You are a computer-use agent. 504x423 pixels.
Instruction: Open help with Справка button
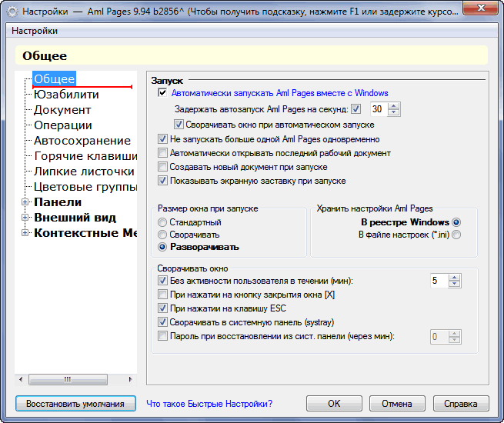[461, 404]
